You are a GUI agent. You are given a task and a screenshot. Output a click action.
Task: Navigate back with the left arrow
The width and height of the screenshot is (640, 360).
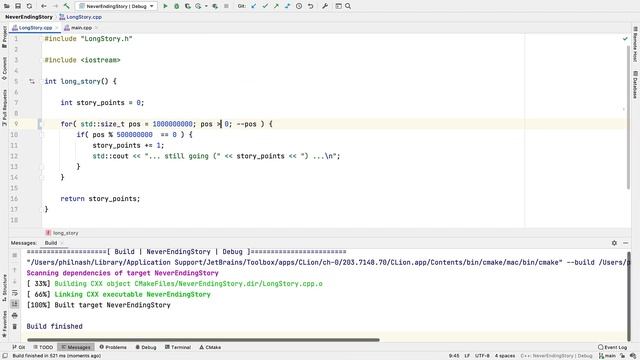pos(44,6)
